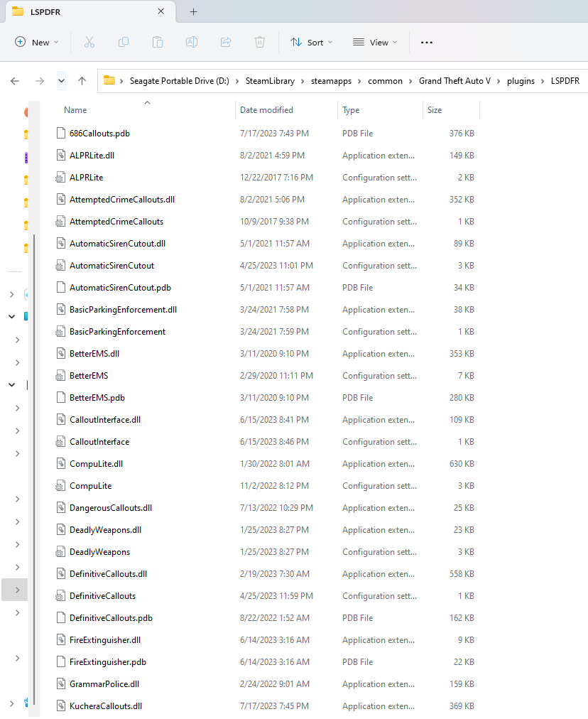588x719 pixels.
Task: Click the KucheraCallouts.dll file icon
Action: pos(60,706)
